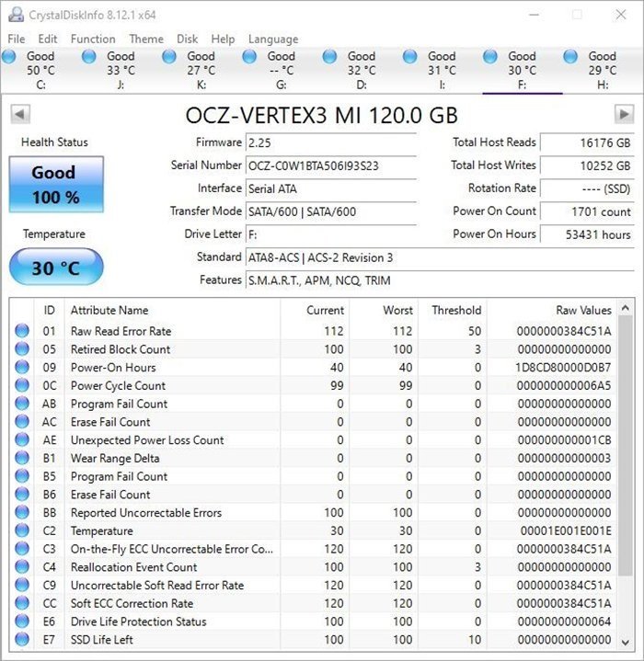The width and height of the screenshot is (644, 661).
Task: Open the Theme menu
Action: click(146, 40)
